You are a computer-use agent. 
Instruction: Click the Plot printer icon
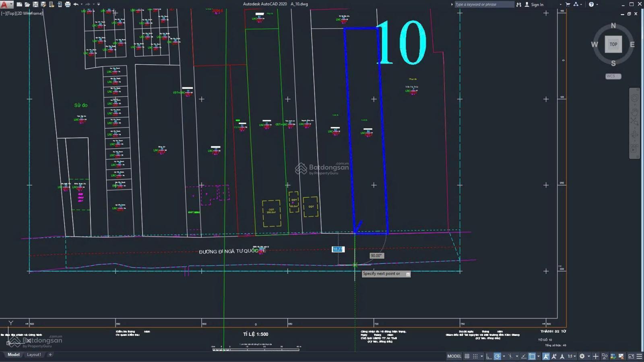tap(68, 4)
